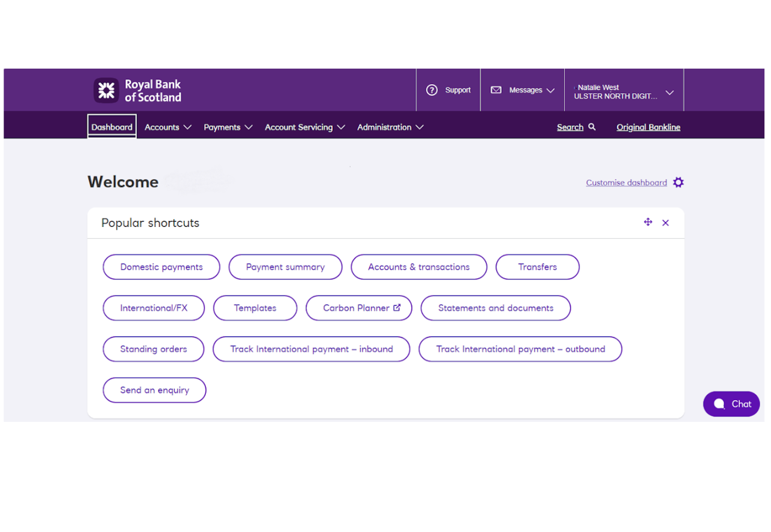Click the Royal Bank of Scotland logo
This screenshot has height=532, width=771.
[x=137, y=90]
